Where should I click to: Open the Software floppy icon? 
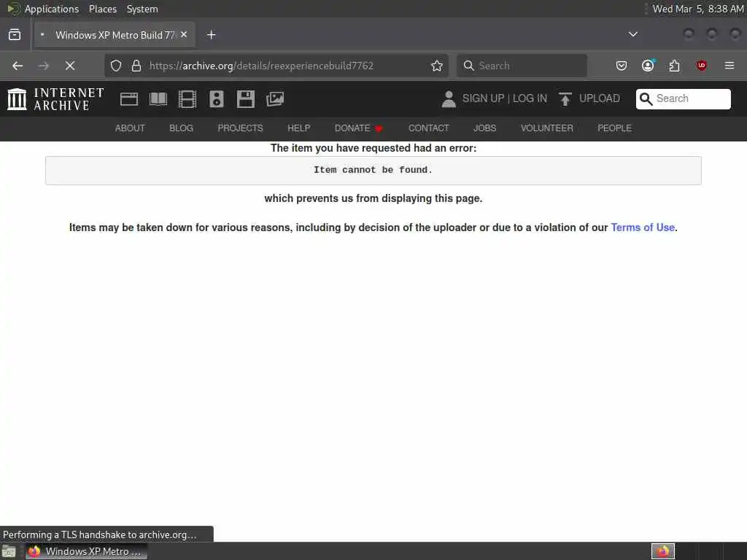246,99
